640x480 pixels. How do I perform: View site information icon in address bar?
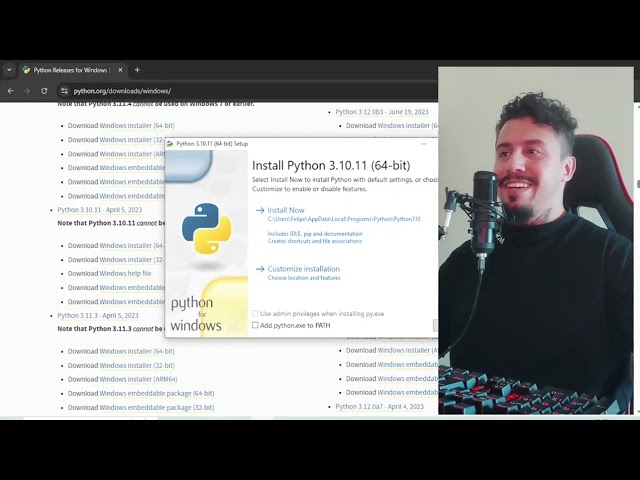[64, 91]
